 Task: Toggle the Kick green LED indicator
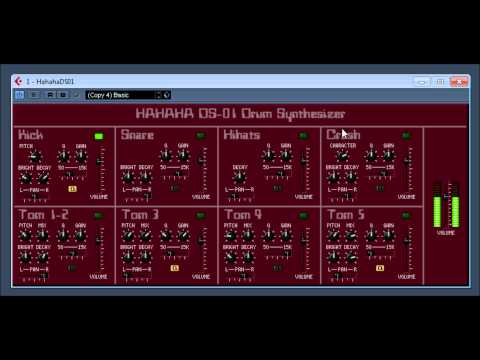pos(99,136)
